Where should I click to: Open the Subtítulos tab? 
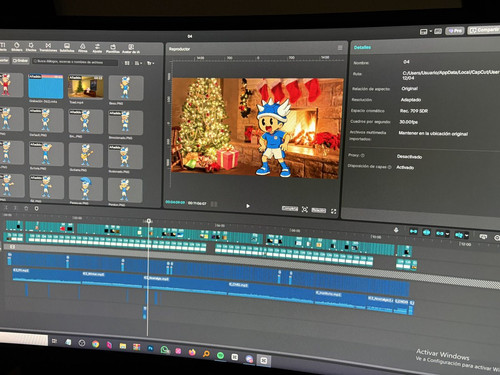point(67,47)
